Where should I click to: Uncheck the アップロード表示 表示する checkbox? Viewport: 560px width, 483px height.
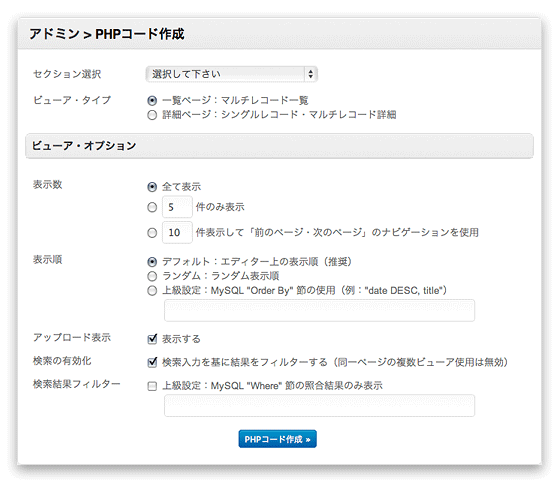coord(152,339)
